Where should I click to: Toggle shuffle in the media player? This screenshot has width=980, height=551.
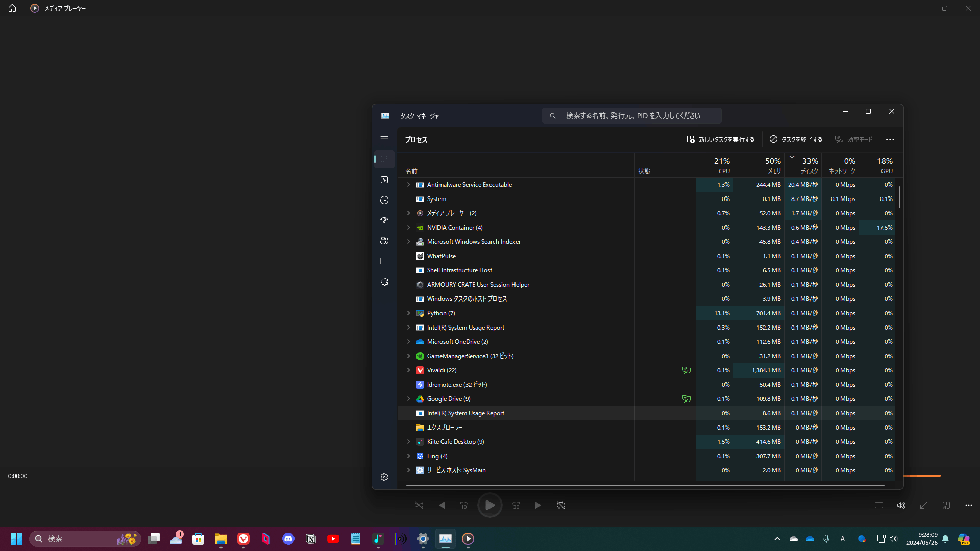[x=419, y=505]
